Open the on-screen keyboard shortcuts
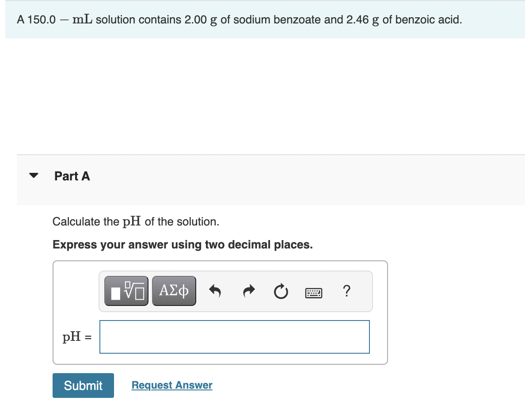Viewport: 525px width, 420px height. (314, 292)
